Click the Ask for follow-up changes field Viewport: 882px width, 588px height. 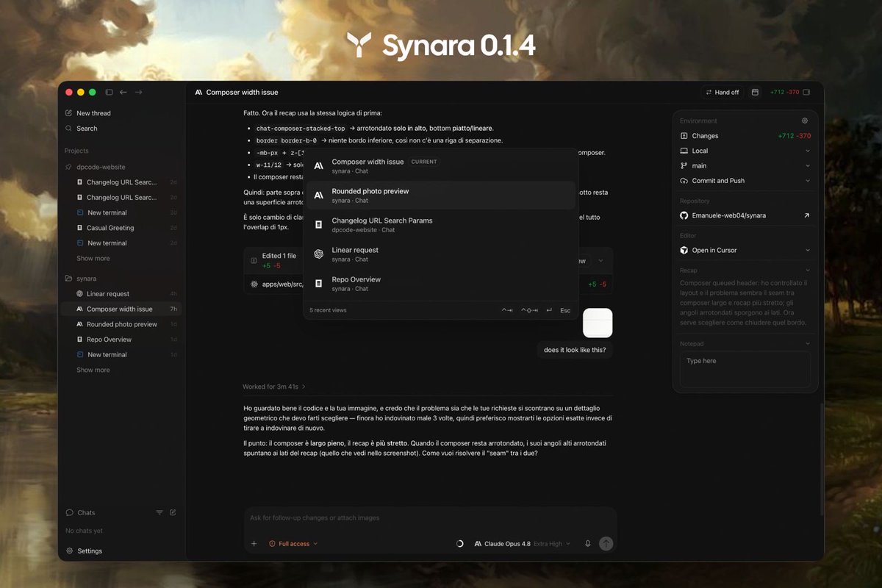point(430,518)
